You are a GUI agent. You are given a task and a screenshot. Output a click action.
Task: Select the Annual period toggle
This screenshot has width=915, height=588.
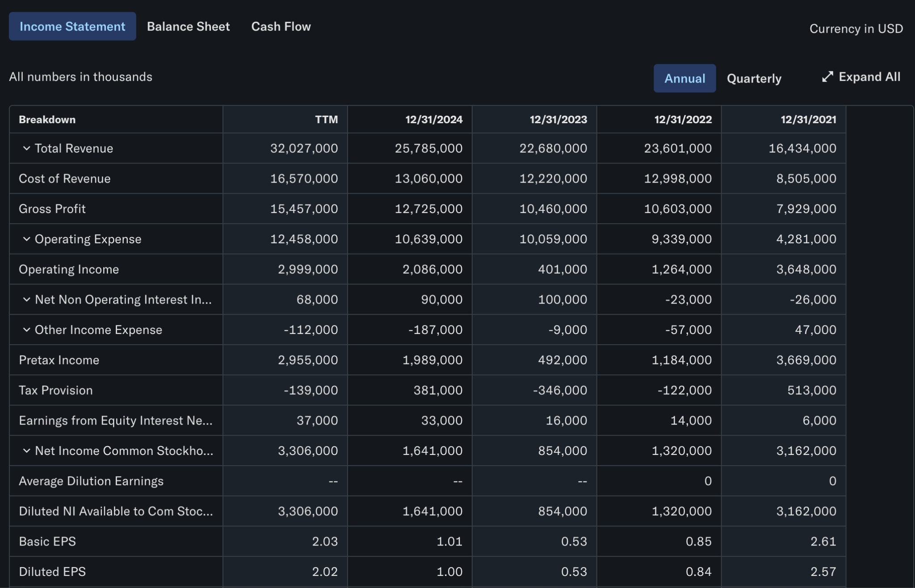tap(684, 78)
